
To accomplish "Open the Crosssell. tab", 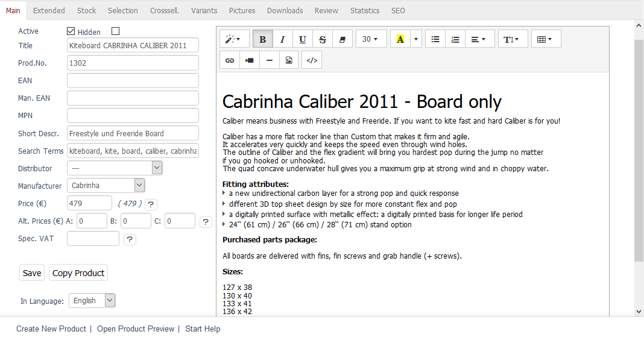I will pyautogui.click(x=164, y=11).
